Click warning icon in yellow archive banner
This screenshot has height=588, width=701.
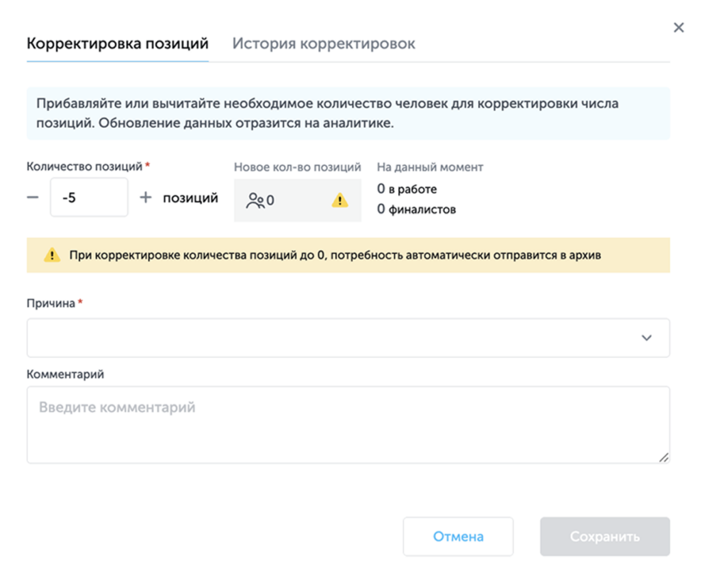pyautogui.click(x=52, y=255)
